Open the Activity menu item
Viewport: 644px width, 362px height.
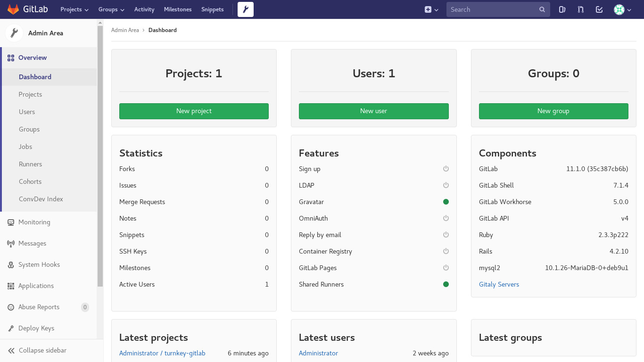click(x=144, y=9)
